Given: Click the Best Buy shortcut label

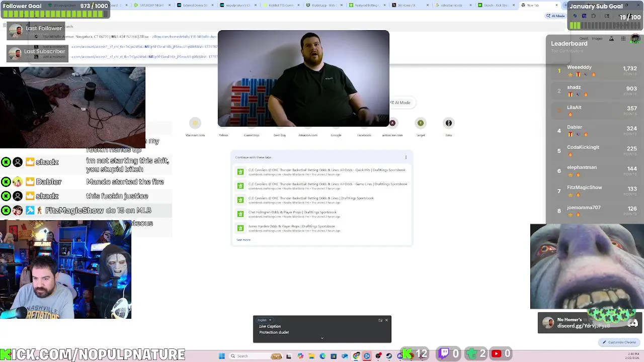Looking at the screenshot, I should (280, 135).
